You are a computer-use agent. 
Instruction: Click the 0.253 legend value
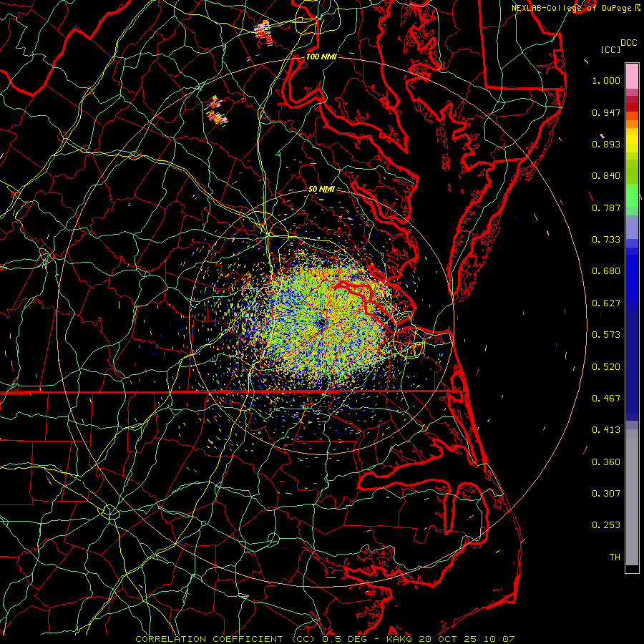(x=606, y=525)
